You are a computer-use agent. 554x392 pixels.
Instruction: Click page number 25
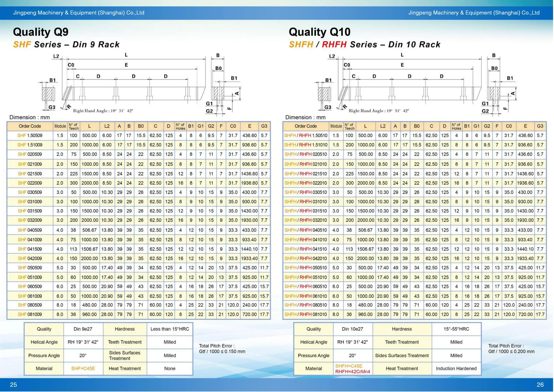[x=14, y=385]
